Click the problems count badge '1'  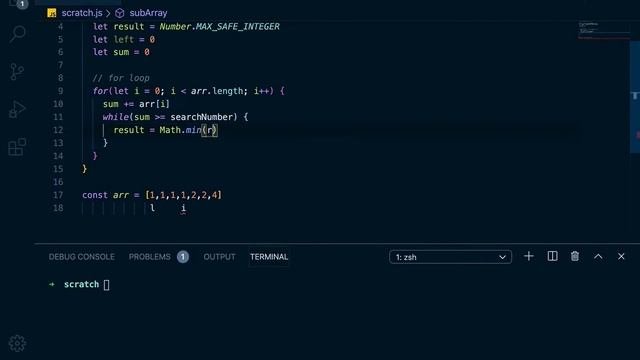click(x=183, y=257)
